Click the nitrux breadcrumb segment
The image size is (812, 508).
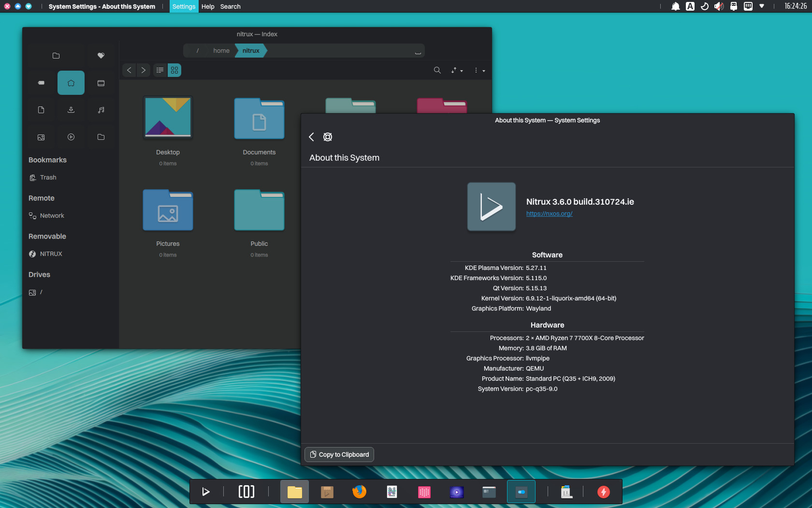(251, 50)
